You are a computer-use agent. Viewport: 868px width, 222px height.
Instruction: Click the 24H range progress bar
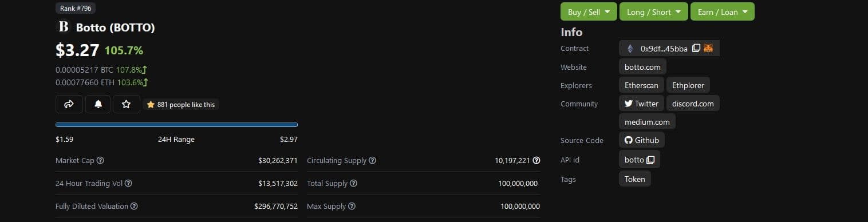pyautogui.click(x=176, y=124)
